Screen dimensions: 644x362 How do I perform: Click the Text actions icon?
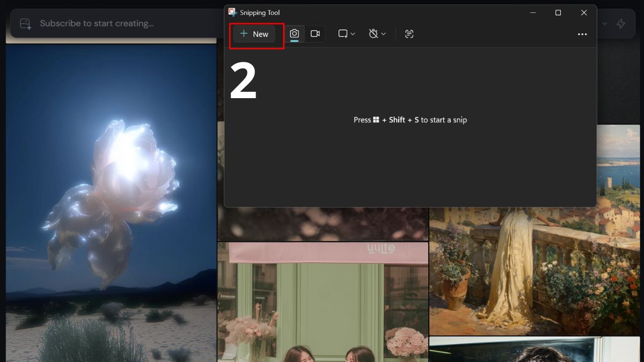[x=409, y=34]
